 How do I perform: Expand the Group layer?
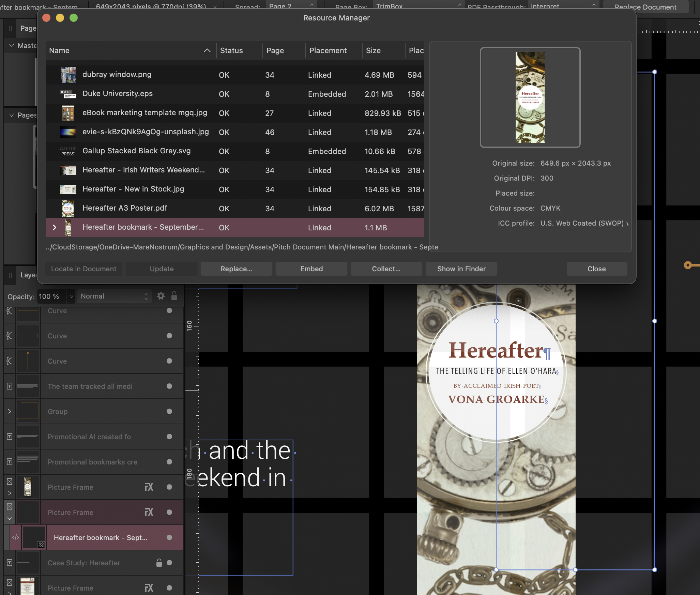(x=10, y=411)
